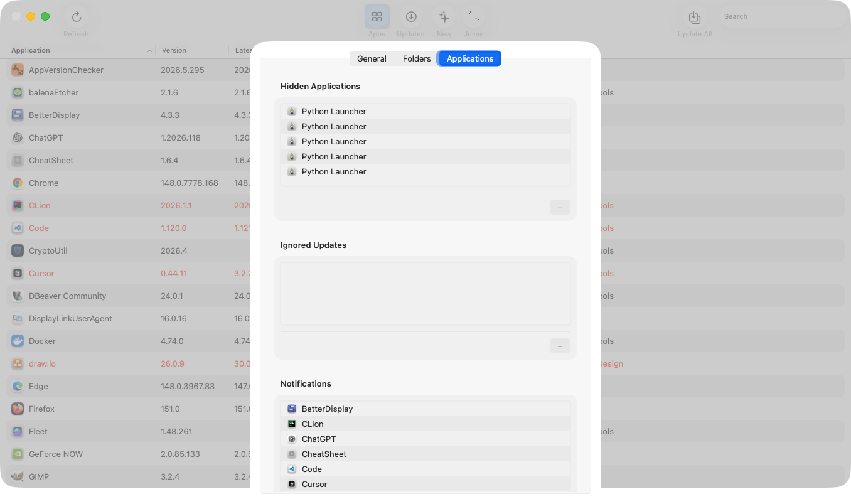Viewport: 851px width, 504px height.
Task: Select the last Python Launcher entry
Action: click(x=425, y=171)
